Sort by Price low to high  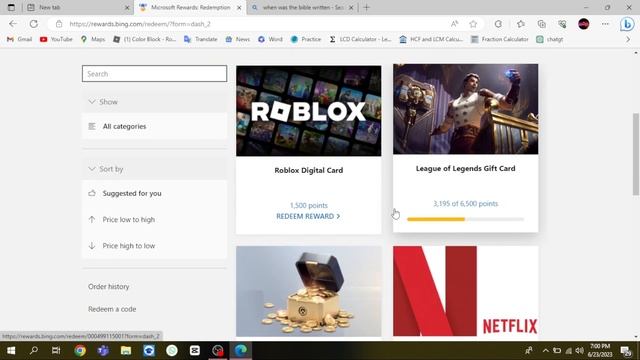pos(154,220)
